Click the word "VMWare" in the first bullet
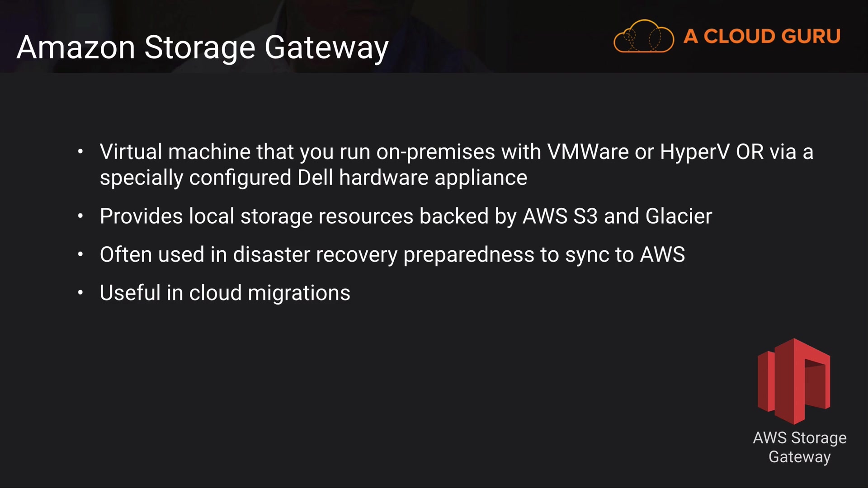This screenshot has width=868, height=488. (588, 152)
